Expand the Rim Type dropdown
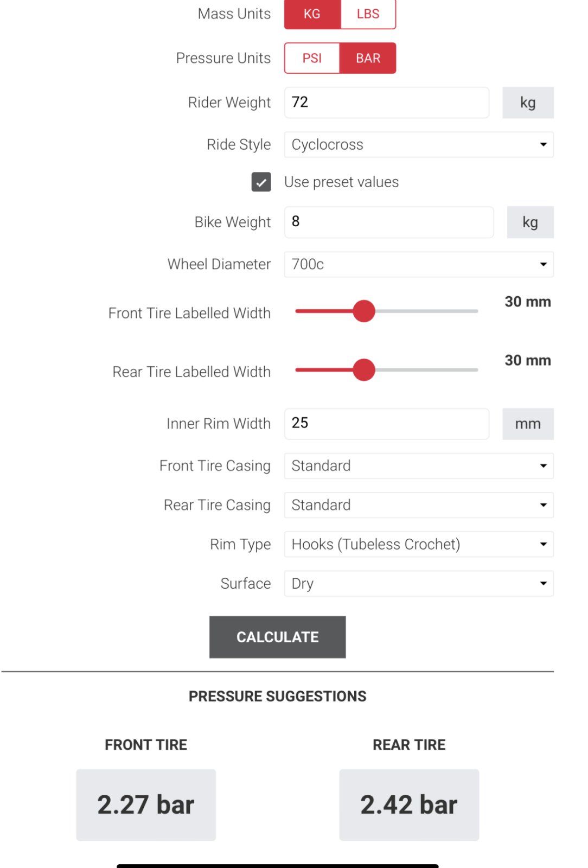 pyautogui.click(x=418, y=544)
